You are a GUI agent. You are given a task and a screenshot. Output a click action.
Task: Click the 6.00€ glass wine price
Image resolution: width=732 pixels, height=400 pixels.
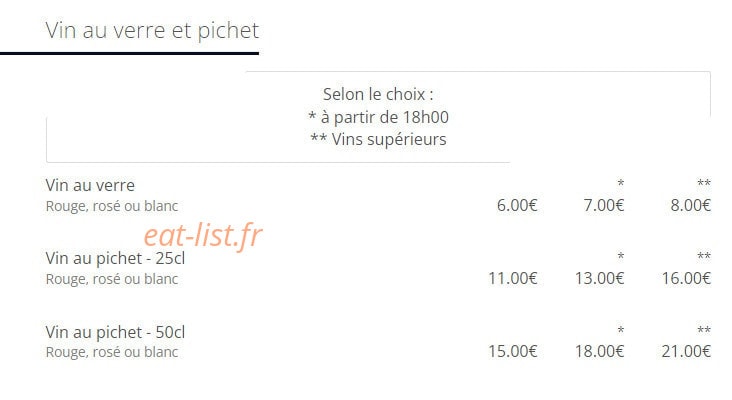[517, 205]
